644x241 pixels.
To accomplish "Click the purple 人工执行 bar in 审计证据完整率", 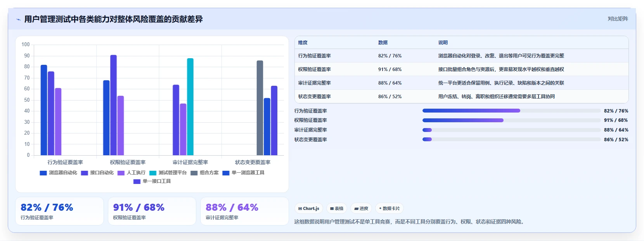I will click(x=183, y=129).
